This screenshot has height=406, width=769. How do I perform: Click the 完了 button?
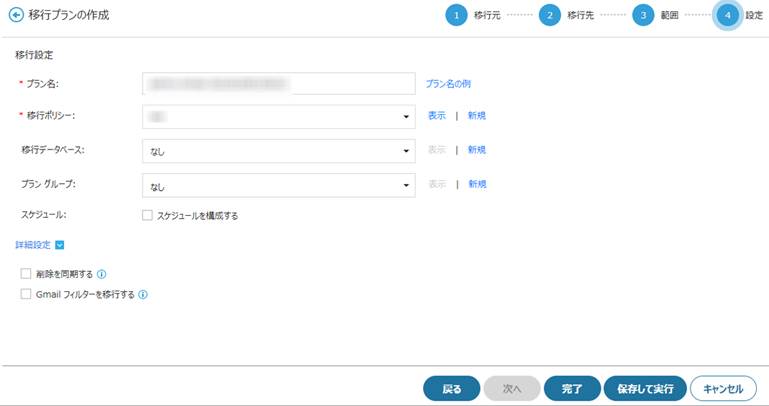coord(572,389)
